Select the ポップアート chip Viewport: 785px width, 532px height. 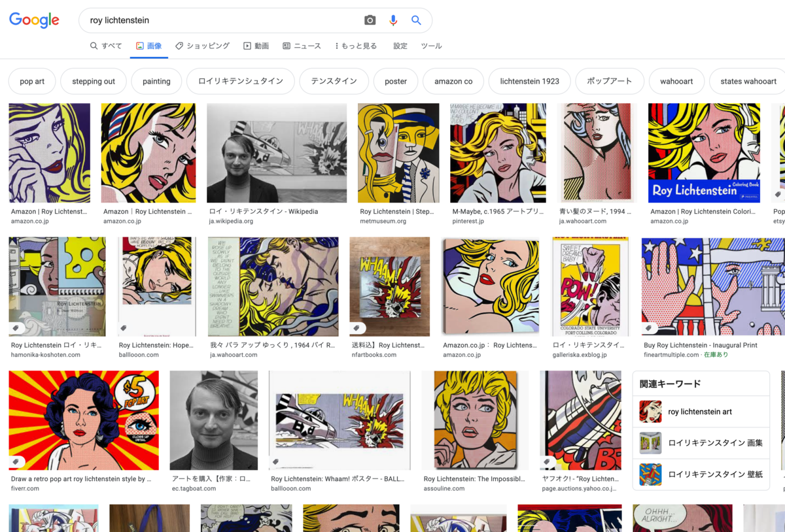[610, 82]
